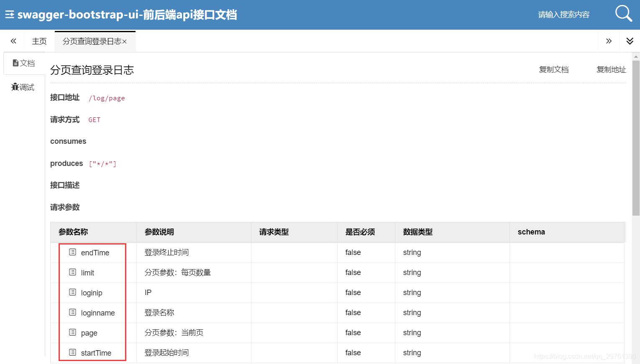Click the swagger-bootstrap-ui header title
The height and width of the screenshot is (364, 640).
point(127,15)
